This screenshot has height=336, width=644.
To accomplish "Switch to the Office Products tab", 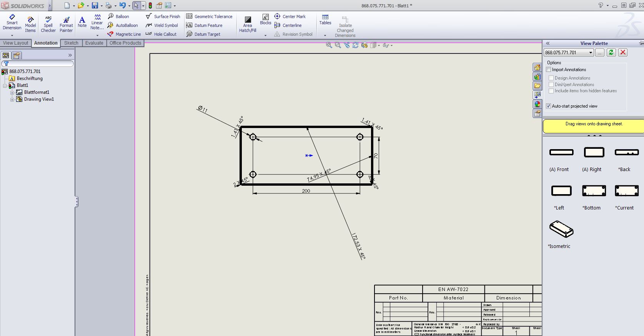I will pos(125,43).
